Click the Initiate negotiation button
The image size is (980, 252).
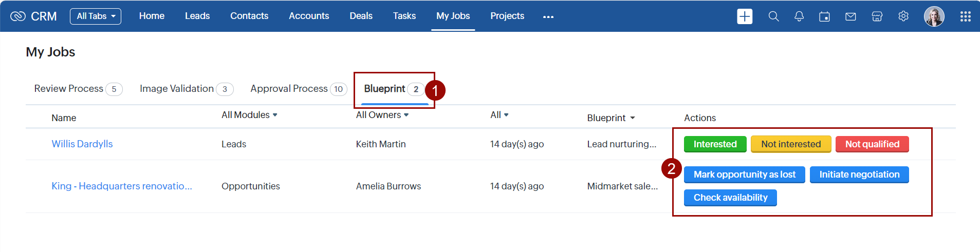point(859,175)
